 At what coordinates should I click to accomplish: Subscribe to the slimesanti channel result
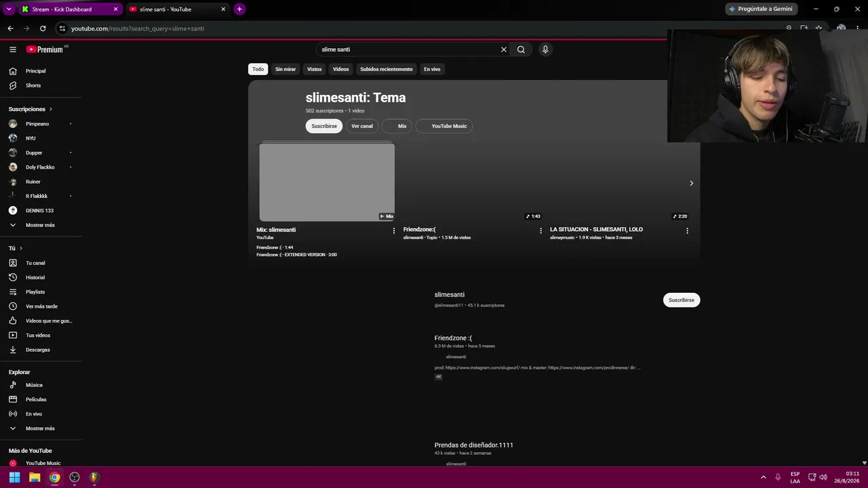(x=682, y=300)
